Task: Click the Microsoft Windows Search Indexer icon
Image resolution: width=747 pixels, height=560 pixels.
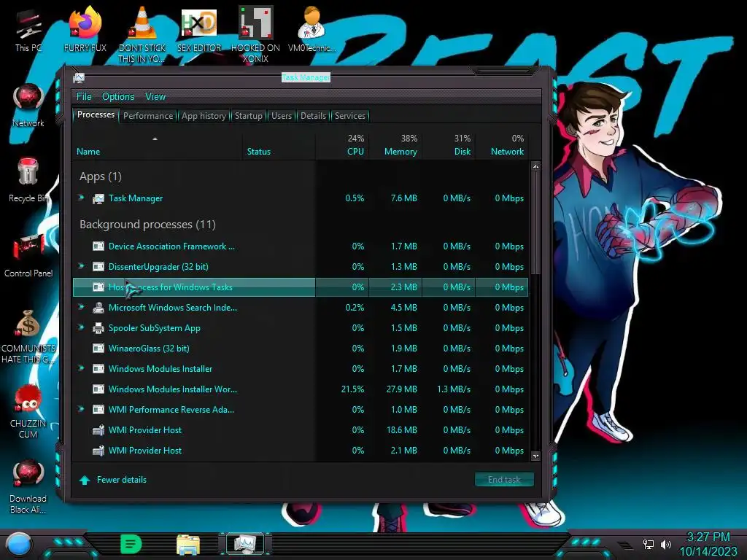Action: [98, 307]
